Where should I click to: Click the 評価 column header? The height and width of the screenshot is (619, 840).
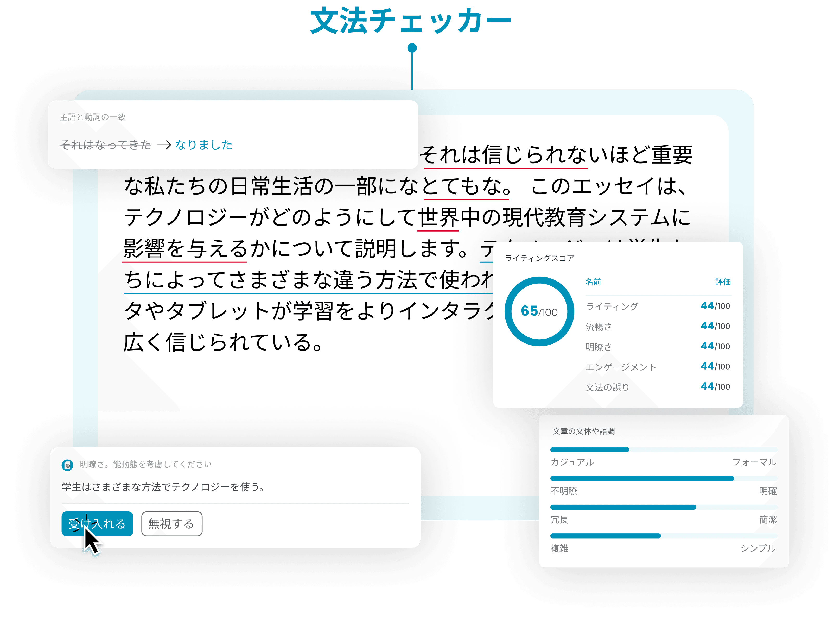pyautogui.click(x=723, y=282)
